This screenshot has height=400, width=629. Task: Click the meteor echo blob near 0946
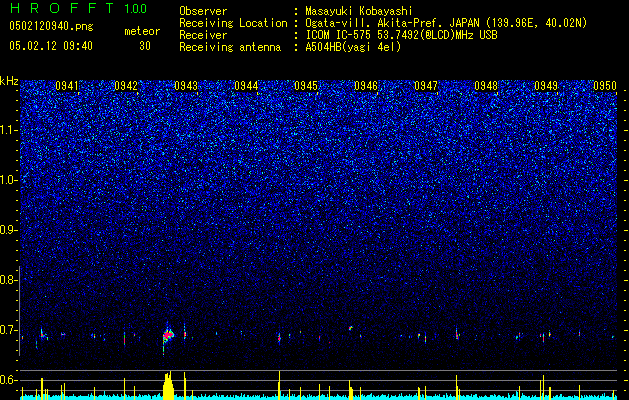click(x=351, y=328)
